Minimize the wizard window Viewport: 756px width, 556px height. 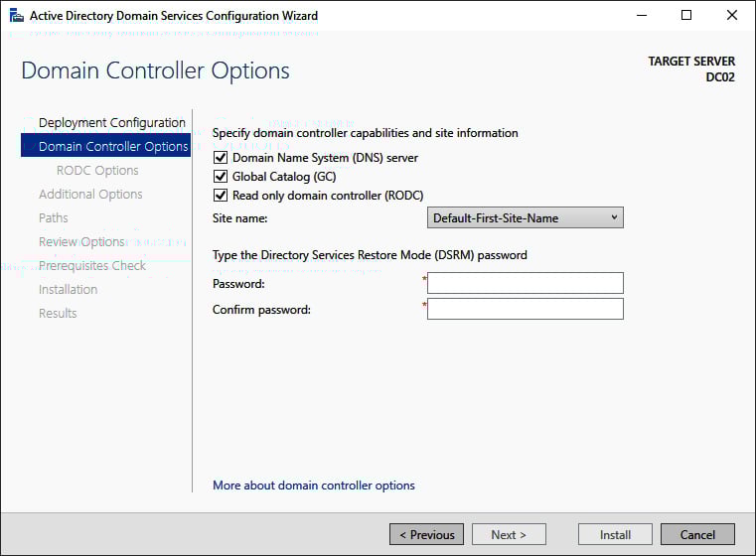pyautogui.click(x=642, y=16)
